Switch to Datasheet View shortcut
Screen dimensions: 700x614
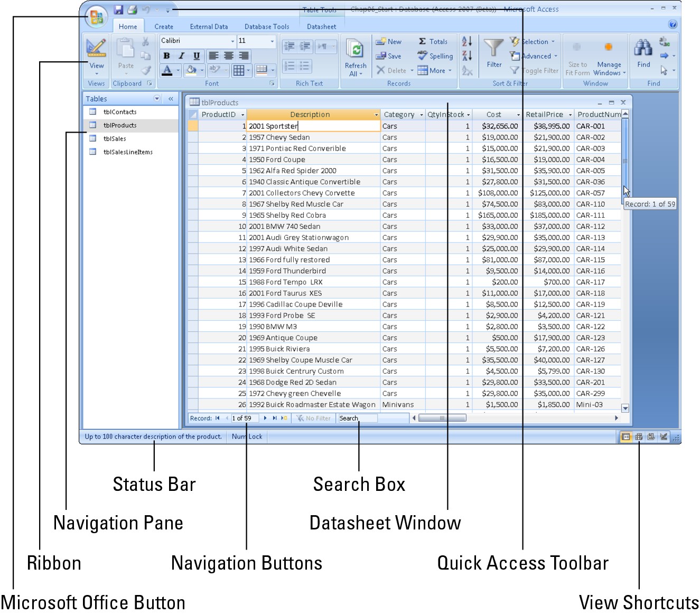(x=626, y=437)
